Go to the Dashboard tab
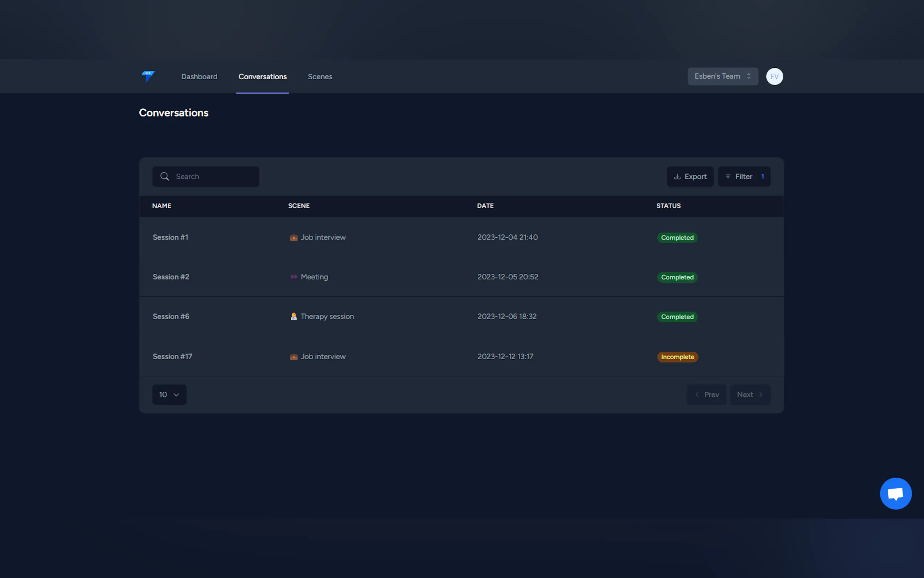This screenshot has height=578, width=924. click(199, 76)
